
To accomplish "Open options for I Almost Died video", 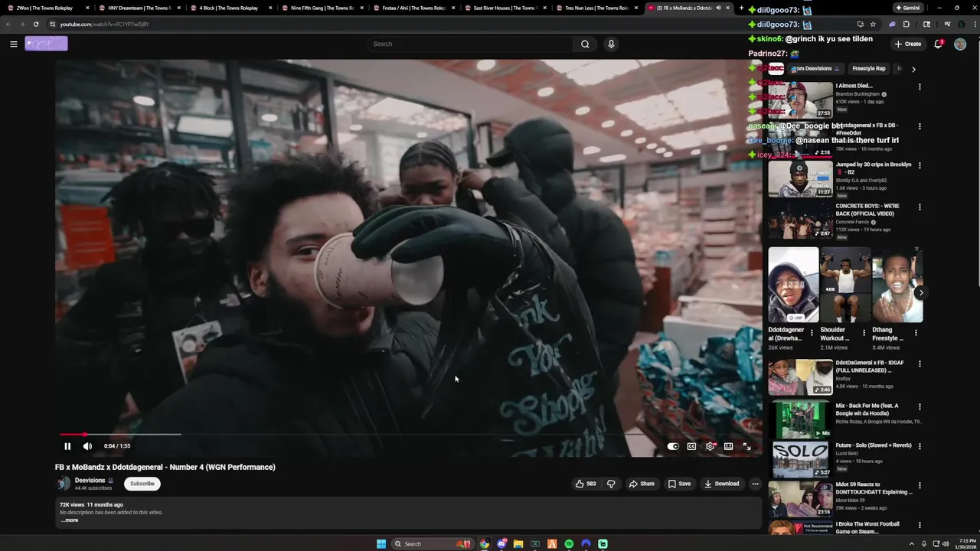I will 920,87.
